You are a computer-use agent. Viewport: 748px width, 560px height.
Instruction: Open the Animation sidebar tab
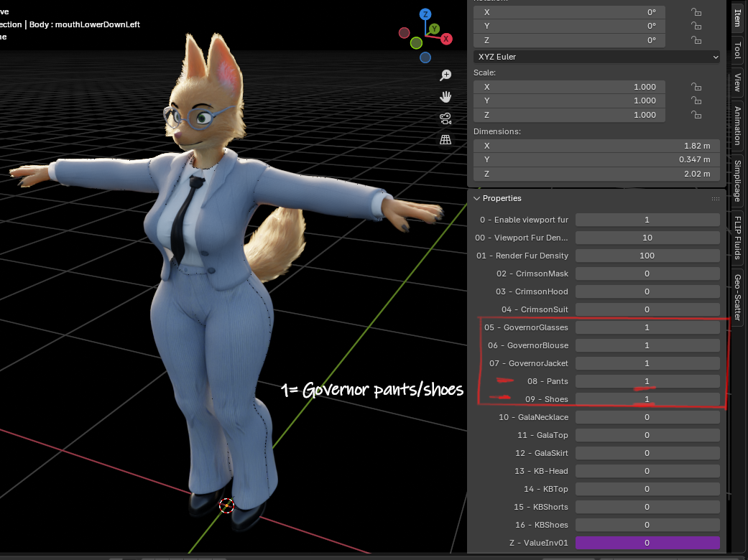[x=737, y=126]
